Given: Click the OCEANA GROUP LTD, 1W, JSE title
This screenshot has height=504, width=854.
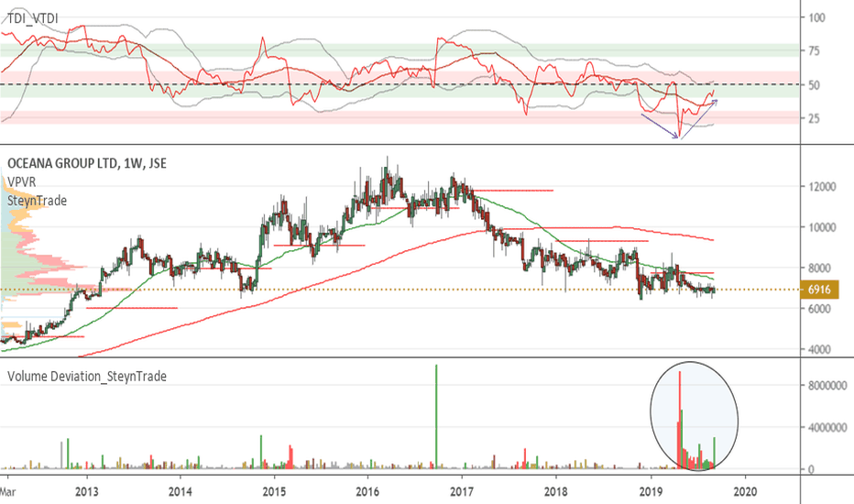Looking at the screenshot, I should [x=87, y=163].
